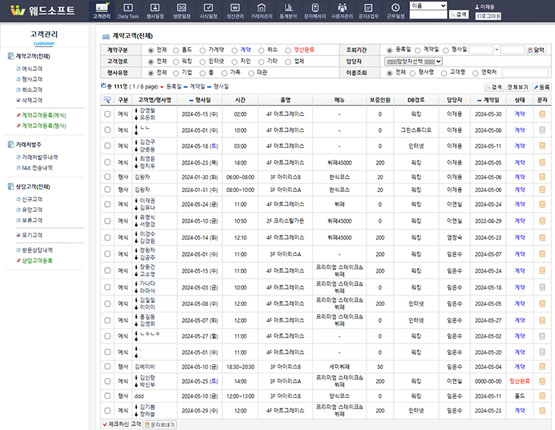
Task: Click the 상담고객(전체) document icon in the sidebar
Action: pyautogui.click(x=11, y=187)
